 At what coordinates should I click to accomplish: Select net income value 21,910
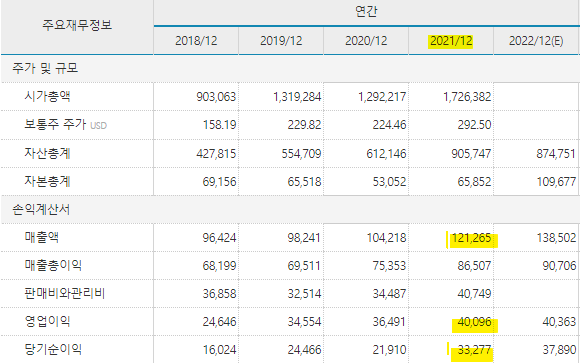click(x=389, y=350)
